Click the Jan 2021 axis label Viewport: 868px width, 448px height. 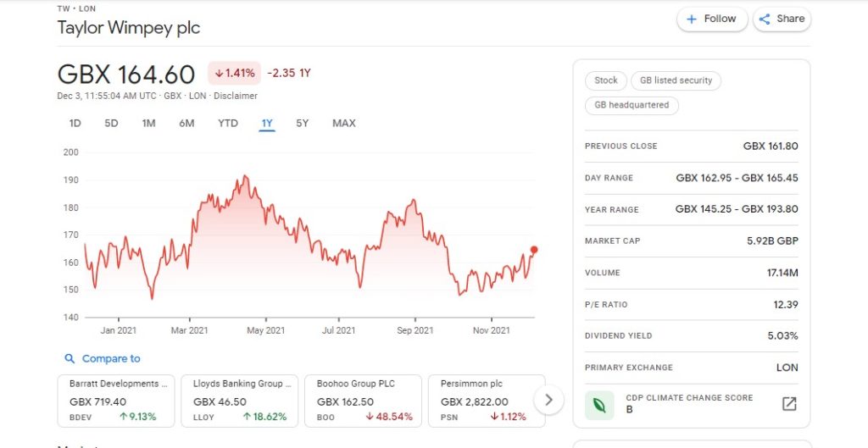coord(118,331)
